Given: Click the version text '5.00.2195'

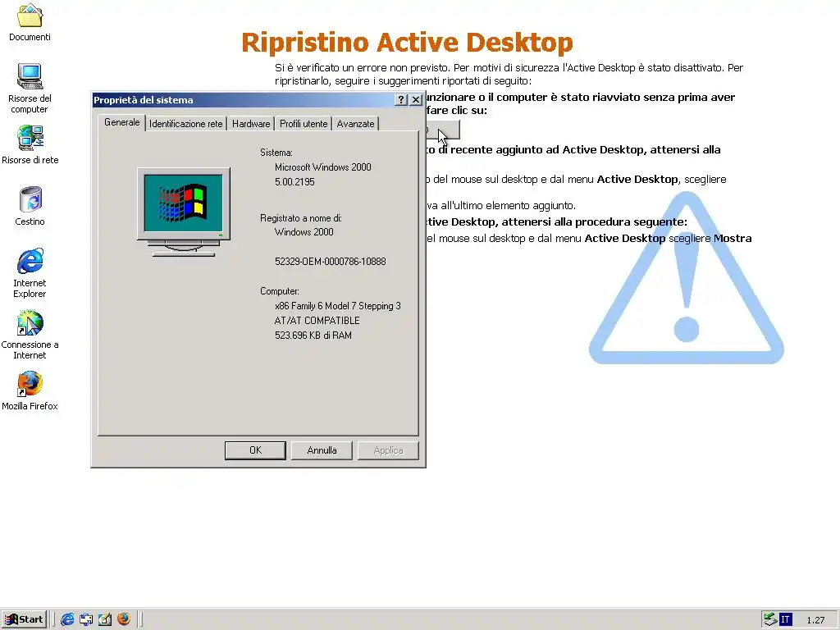Looking at the screenshot, I should [294, 181].
